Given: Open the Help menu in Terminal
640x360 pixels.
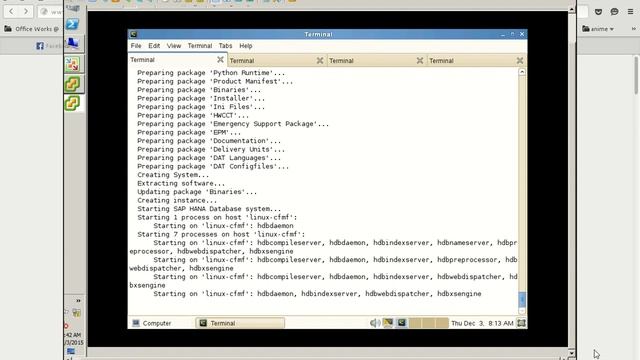Looking at the screenshot, I should click(245, 46).
